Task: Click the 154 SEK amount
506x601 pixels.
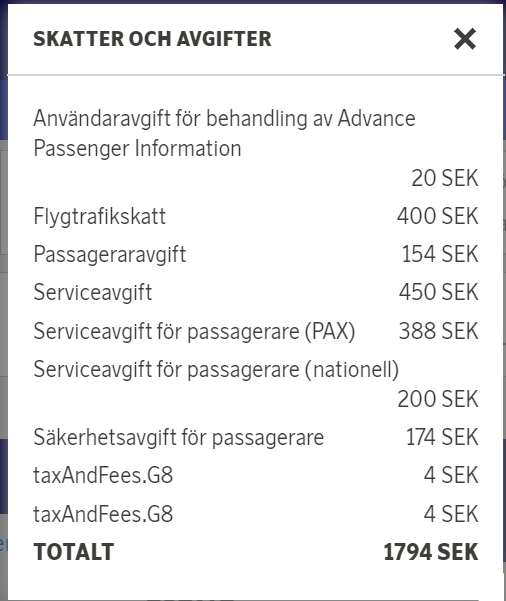Action: tap(440, 254)
